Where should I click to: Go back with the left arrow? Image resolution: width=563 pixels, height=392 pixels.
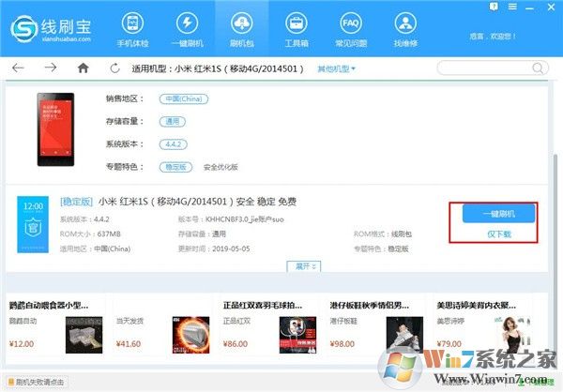tap(18, 68)
